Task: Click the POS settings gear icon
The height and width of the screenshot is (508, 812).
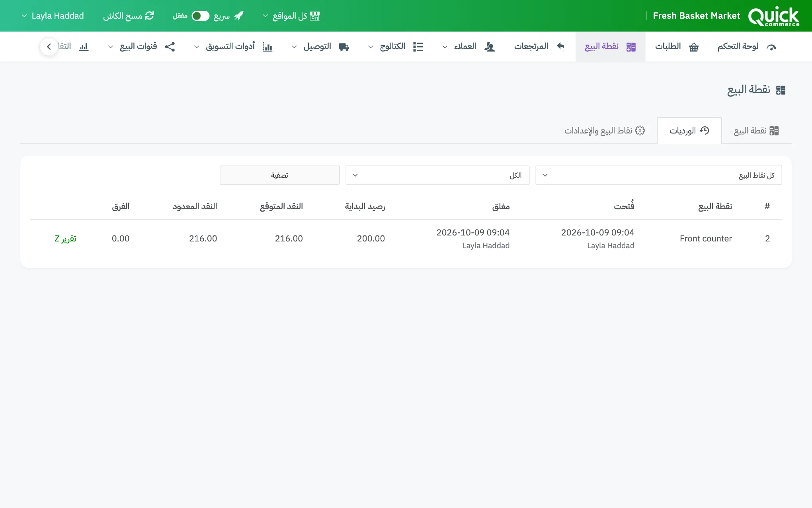Action: click(640, 130)
